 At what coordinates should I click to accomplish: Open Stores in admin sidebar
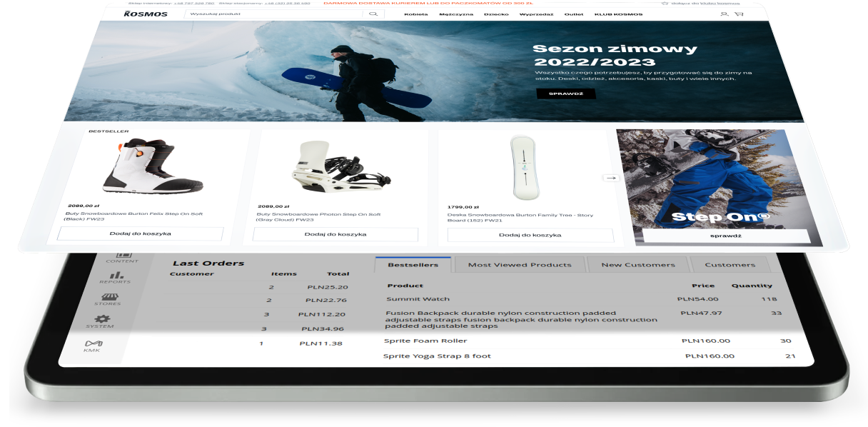point(108,299)
